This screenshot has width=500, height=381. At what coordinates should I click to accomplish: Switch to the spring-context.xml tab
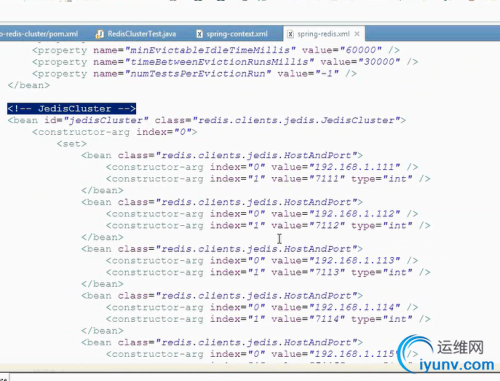[233, 34]
